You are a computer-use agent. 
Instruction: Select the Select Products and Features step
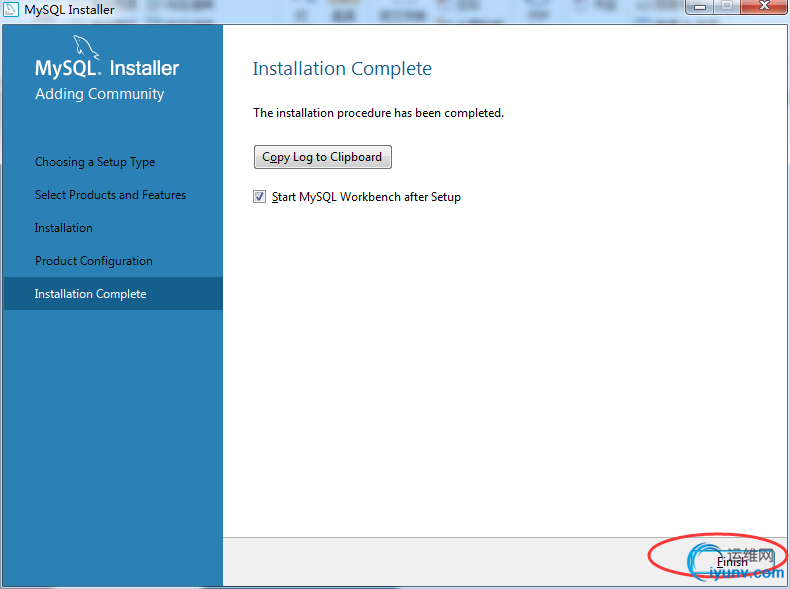click(x=110, y=194)
